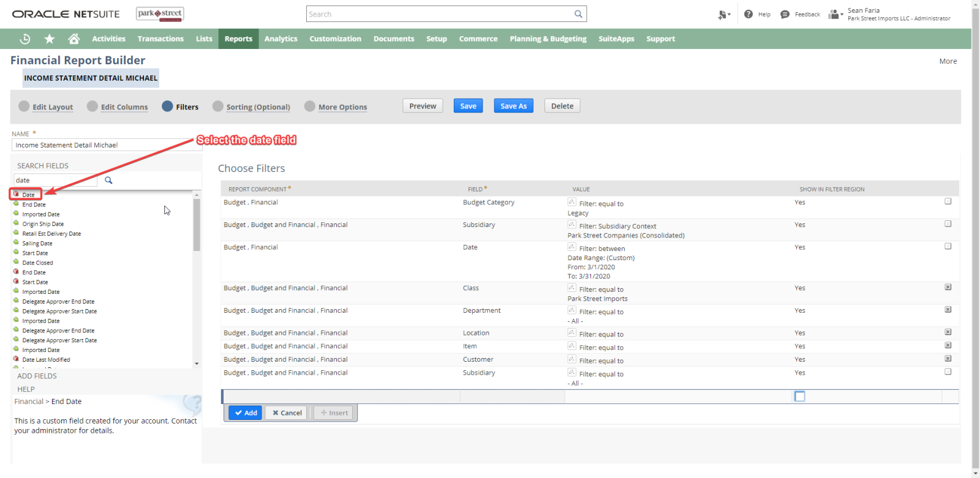Click the Park Street company logo
The image size is (980, 478).
[160, 14]
